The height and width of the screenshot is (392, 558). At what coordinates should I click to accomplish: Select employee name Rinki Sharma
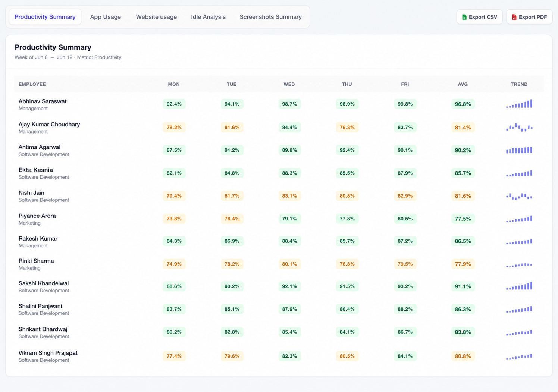(36, 261)
